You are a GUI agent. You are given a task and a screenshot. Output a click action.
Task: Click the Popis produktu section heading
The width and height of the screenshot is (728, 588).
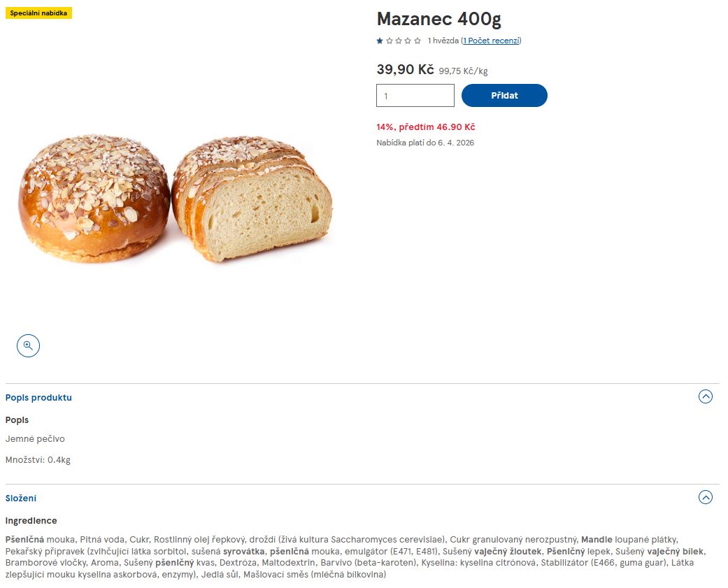tap(38, 398)
